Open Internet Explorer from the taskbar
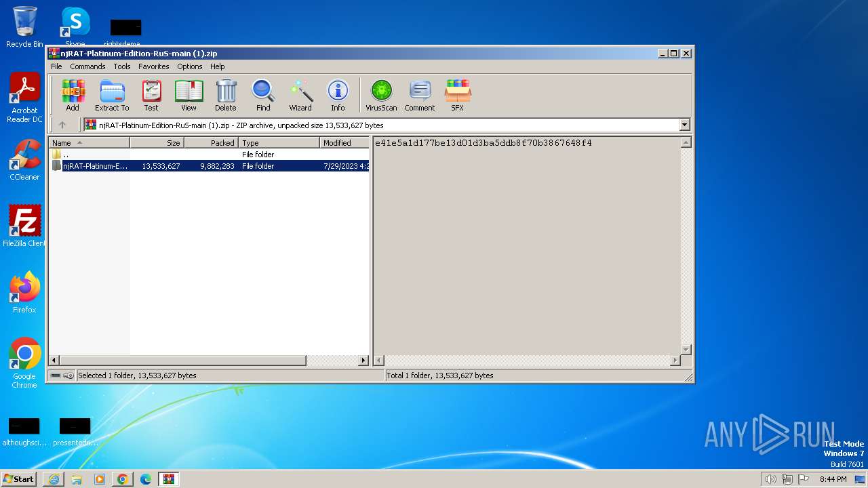The image size is (868, 488). (x=54, y=479)
